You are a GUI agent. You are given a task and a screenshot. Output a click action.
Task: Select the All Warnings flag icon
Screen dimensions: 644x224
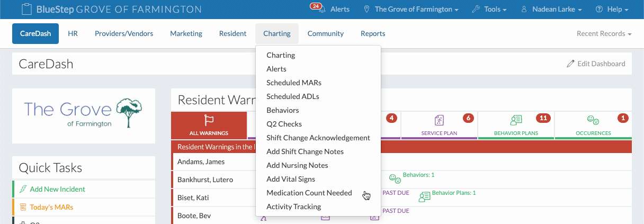point(209,121)
